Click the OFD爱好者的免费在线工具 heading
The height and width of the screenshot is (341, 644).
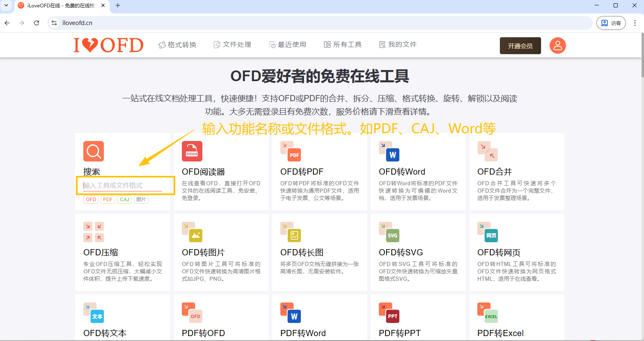tap(320, 76)
